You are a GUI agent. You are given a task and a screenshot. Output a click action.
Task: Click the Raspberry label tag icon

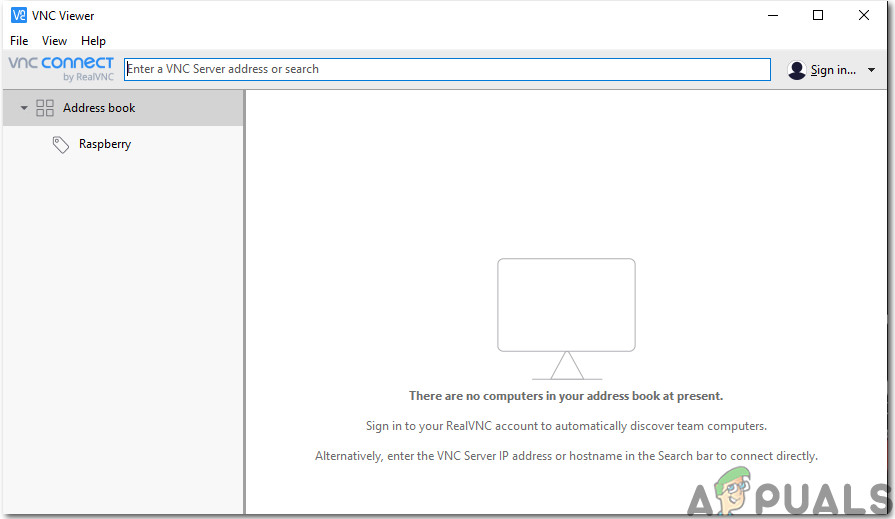click(61, 144)
